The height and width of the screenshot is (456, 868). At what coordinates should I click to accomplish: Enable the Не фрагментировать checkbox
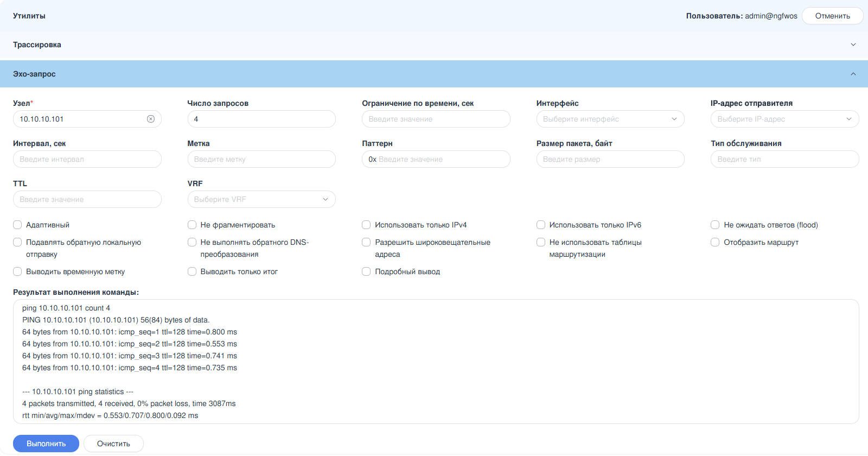192,225
